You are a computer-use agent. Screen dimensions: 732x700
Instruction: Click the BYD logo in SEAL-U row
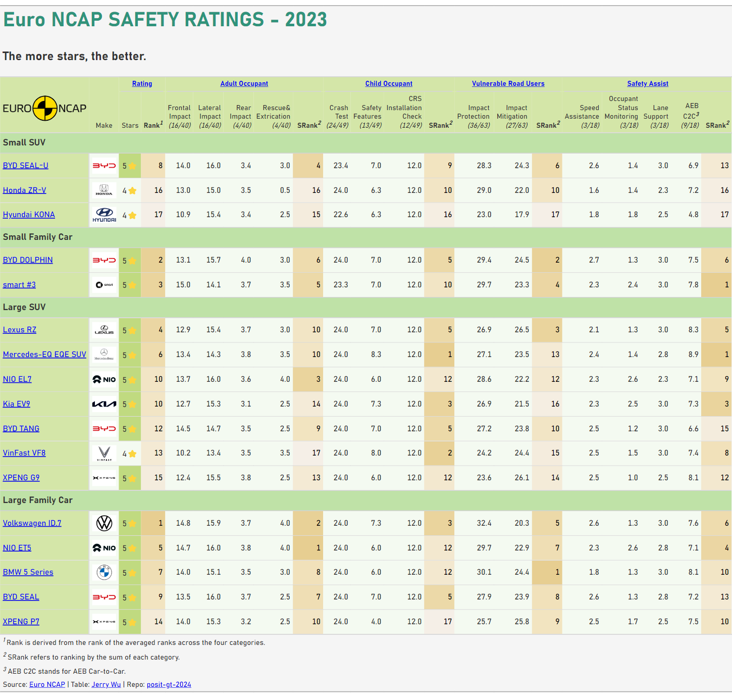104,166
